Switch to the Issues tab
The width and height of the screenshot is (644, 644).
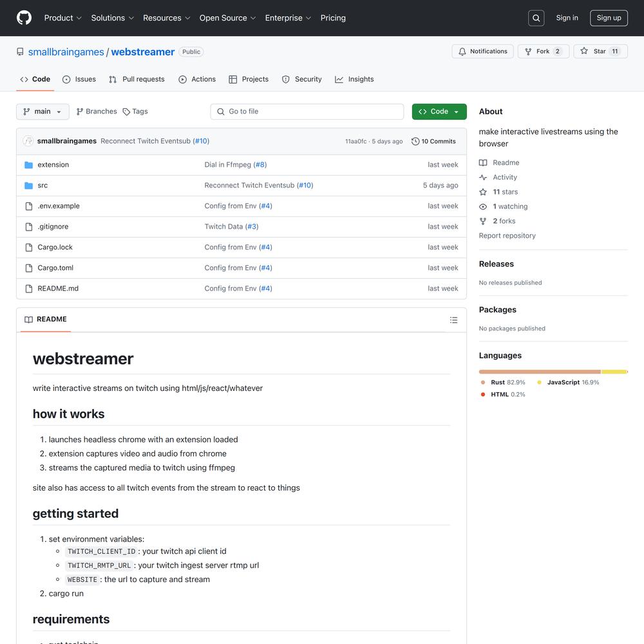pos(79,79)
